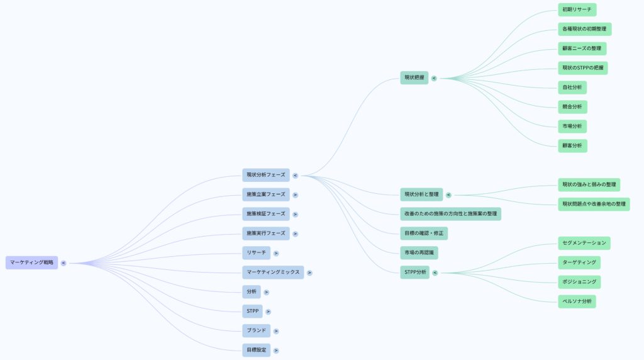Collapse the 現状分析と整理 sub-branch
This screenshot has height=360, width=644.
pos(448,195)
